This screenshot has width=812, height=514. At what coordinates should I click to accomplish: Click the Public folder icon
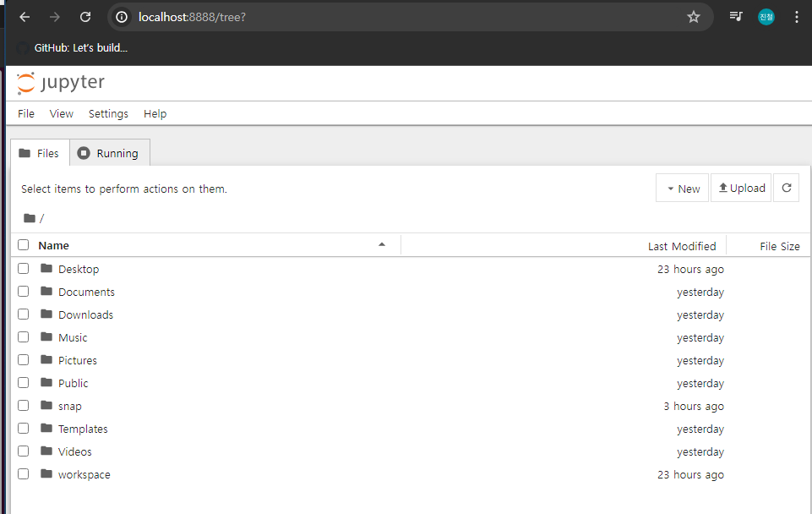click(46, 382)
